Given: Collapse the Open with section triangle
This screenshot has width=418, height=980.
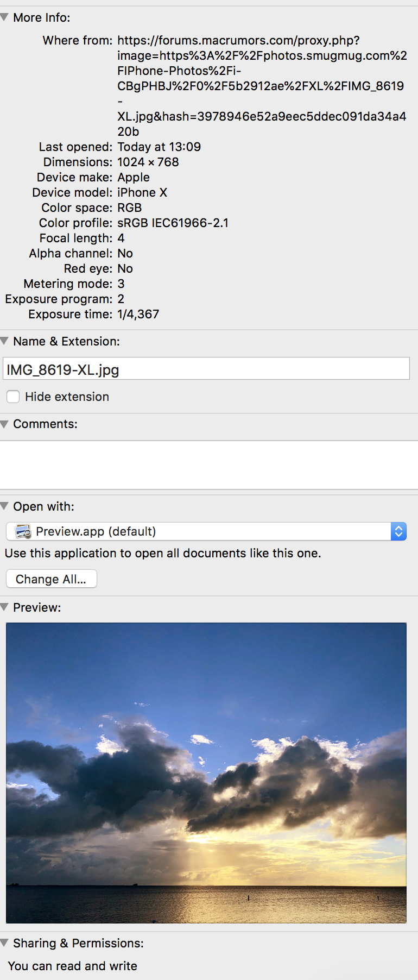Looking at the screenshot, I should coord(5,506).
